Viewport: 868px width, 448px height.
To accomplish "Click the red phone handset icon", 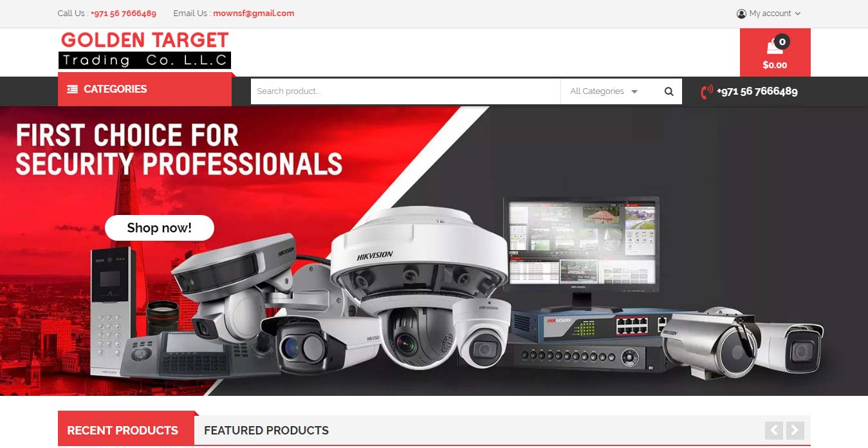I will pos(707,91).
